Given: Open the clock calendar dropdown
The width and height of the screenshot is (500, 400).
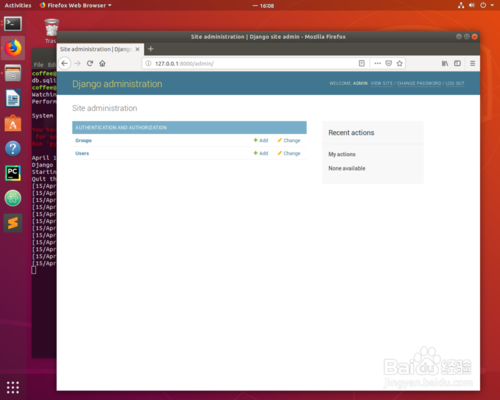Looking at the screenshot, I should coord(263,6).
